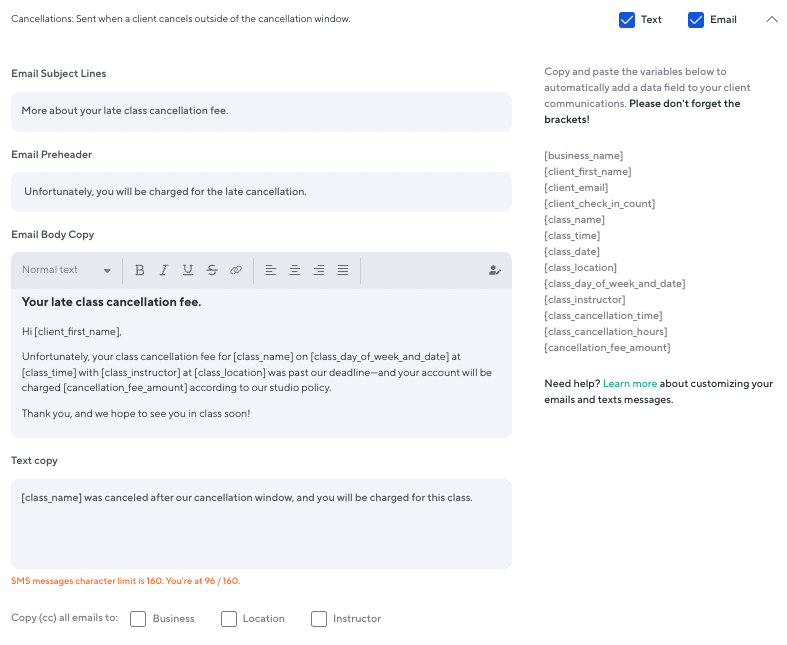787x645 pixels.
Task: Open the Learn more link
Action: point(630,384)
